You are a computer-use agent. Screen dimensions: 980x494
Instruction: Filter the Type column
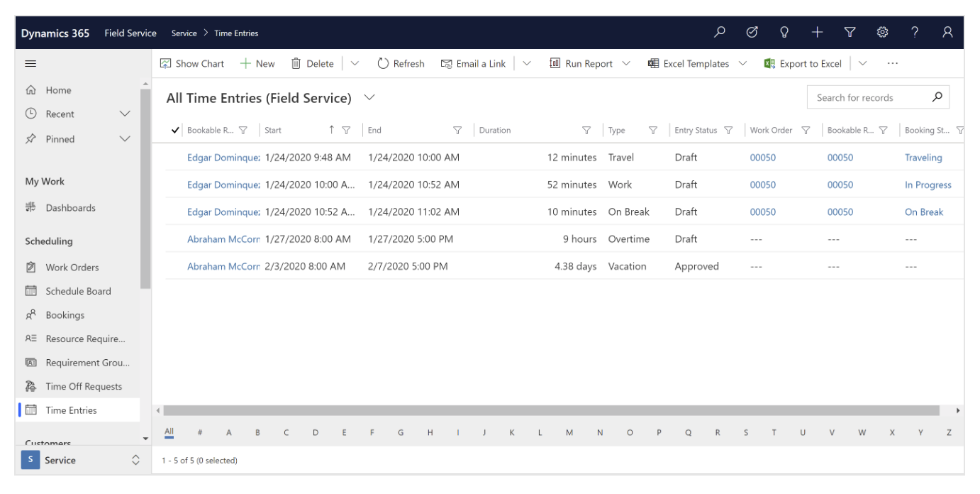pos(652,131)
